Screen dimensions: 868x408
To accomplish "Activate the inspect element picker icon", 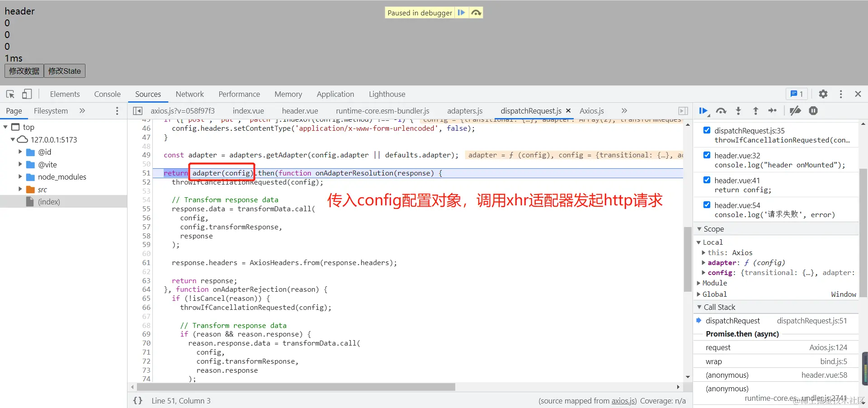I will point(10,94).
